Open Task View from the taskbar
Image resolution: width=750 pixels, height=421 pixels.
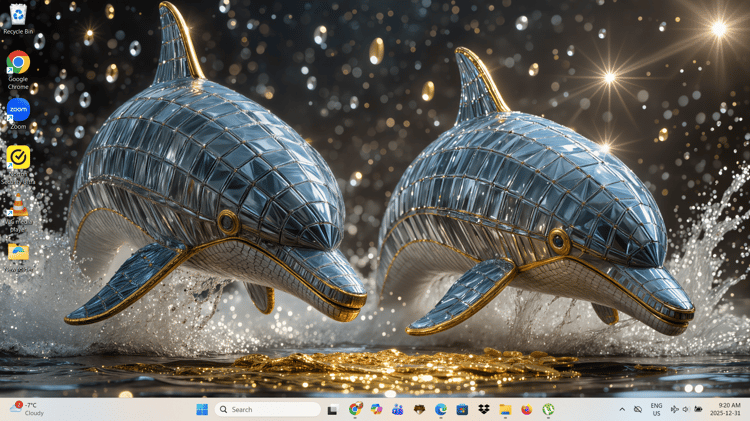[332, 410]
